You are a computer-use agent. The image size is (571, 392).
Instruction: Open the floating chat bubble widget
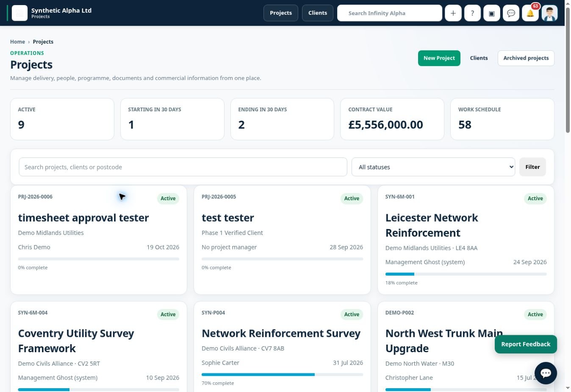pyautogui.click(x=546, y=373)
